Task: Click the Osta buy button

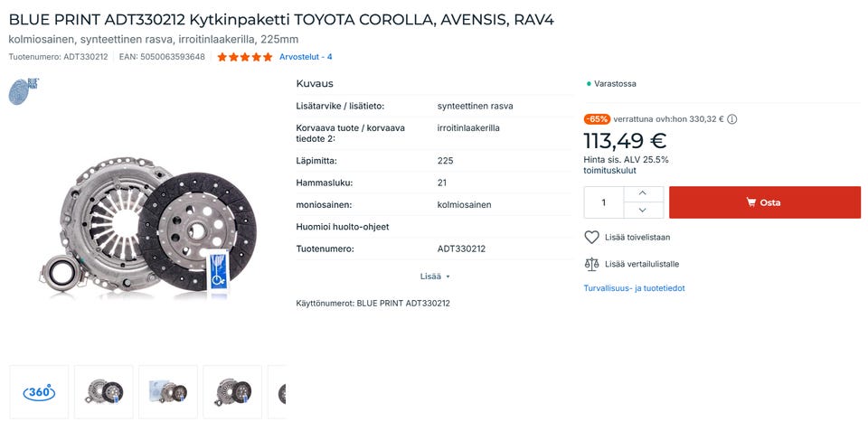Action: point(764,202)
